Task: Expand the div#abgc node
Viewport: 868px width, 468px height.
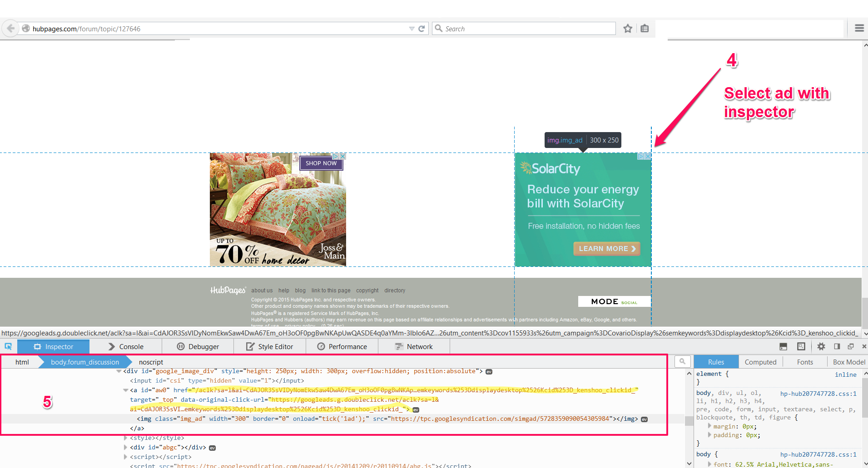Action: 126,448
